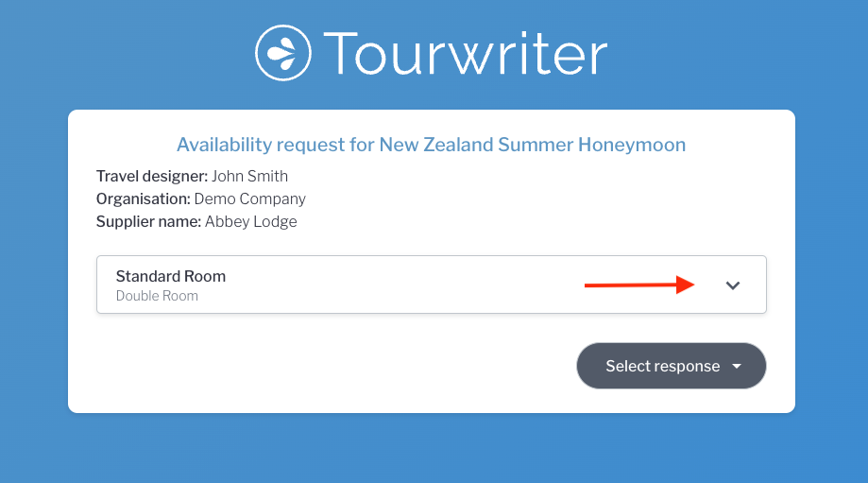The image size is (868, 483).
Task: Click the Tourwriter wordmark text
Action: (x=465, y=54)
